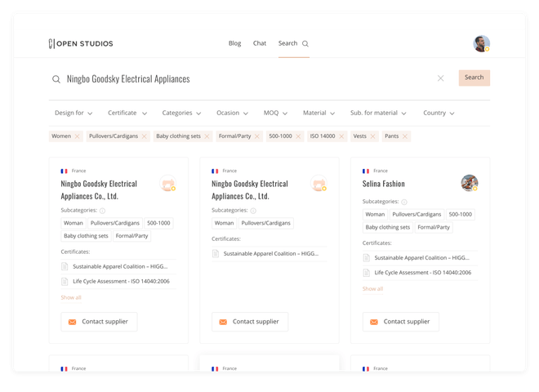This screenshot has width=539, height=392.
Task: Click France flag icon in Selina Fashion card
Action: pos(366,171)
